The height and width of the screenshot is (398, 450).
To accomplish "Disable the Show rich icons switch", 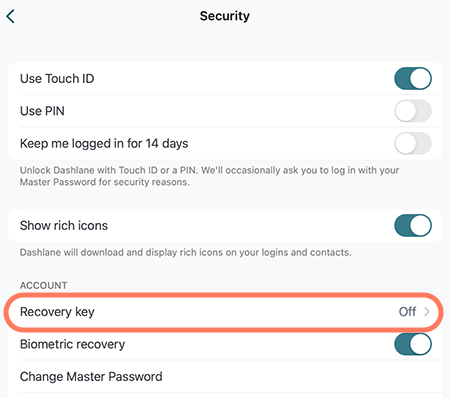I will pos(413,226).
